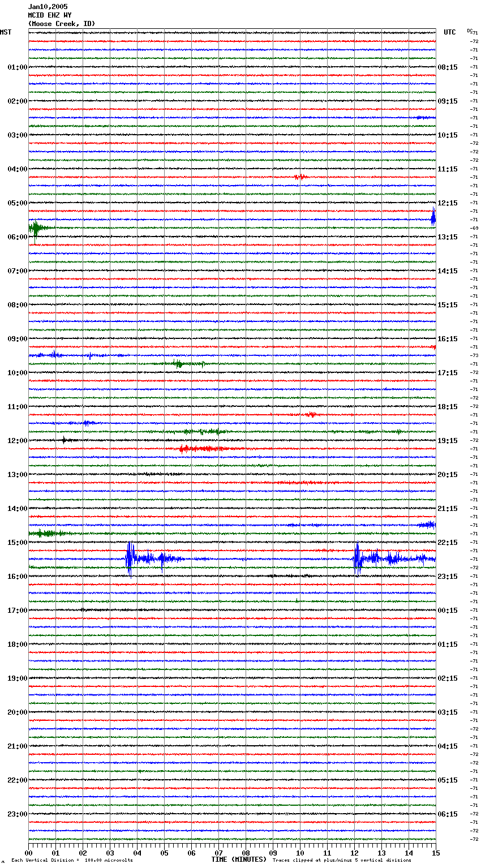Select the 12 minute tick label

pos(355,853)
